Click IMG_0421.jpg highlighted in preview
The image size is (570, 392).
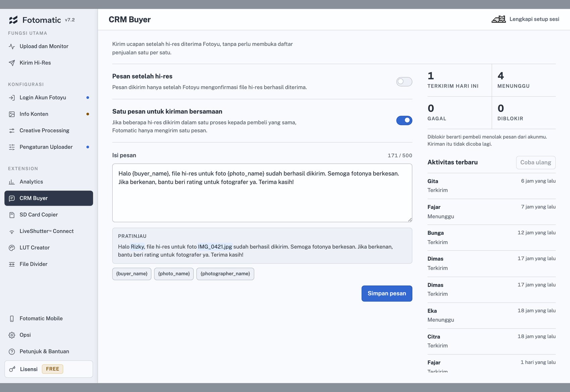(215, 247)
